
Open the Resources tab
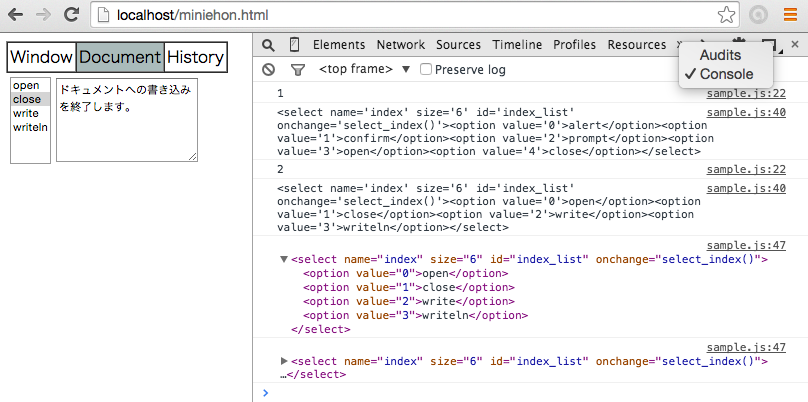(x=636, y=45)
